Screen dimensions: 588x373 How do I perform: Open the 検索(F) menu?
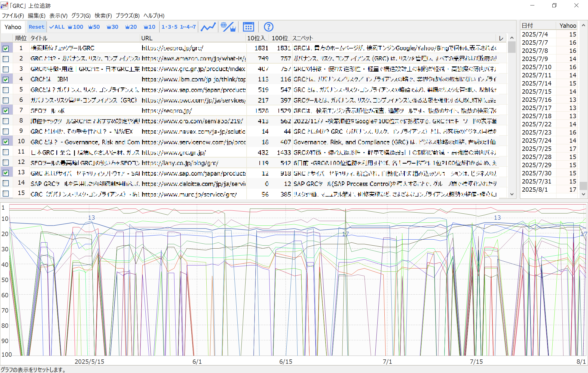(103, 16)
